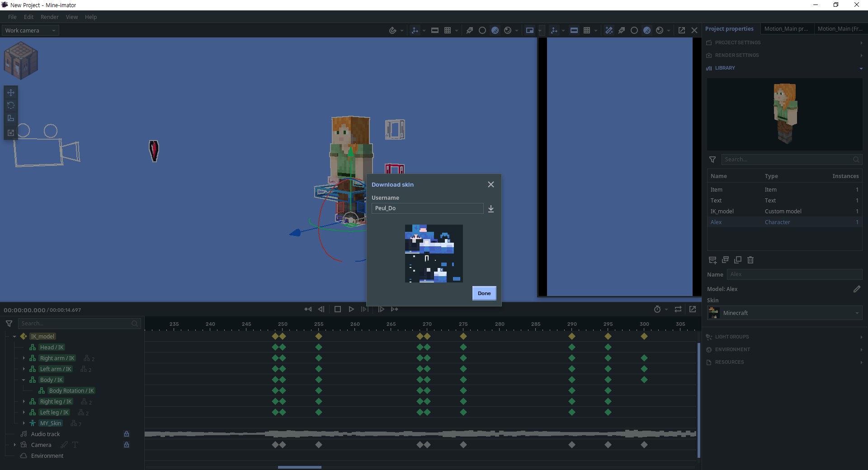Toggle flat shading circle in second view toolbar
868x470 pixels.
[634, 30]
